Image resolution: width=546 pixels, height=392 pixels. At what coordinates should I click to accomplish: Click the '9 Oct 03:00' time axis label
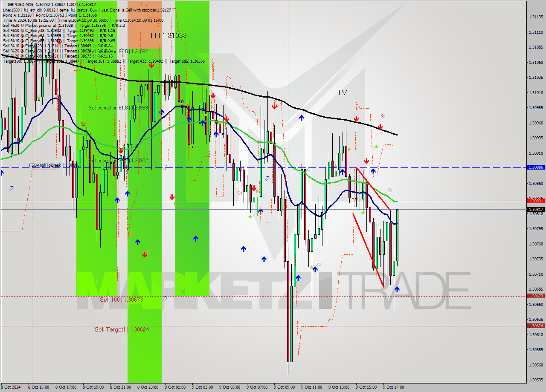[x=202, y=387]
